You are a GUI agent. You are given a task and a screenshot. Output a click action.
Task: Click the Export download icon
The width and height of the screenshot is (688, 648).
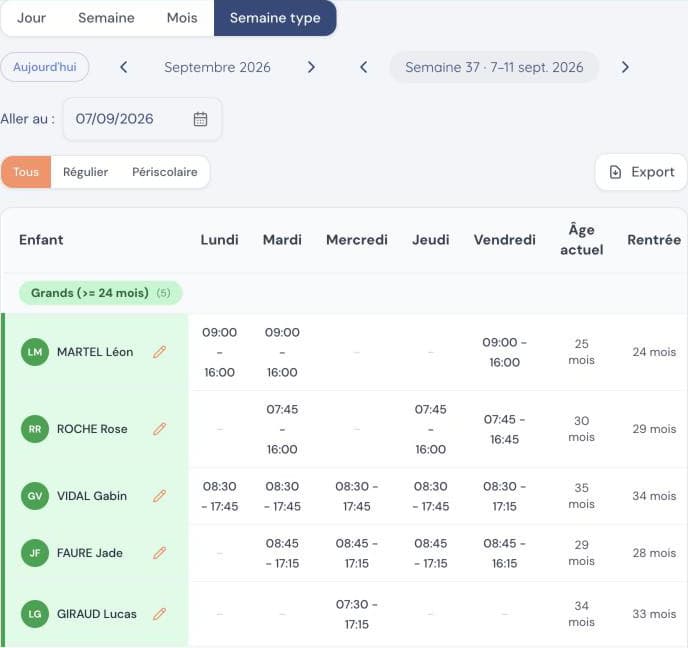(x=615, y=172)
